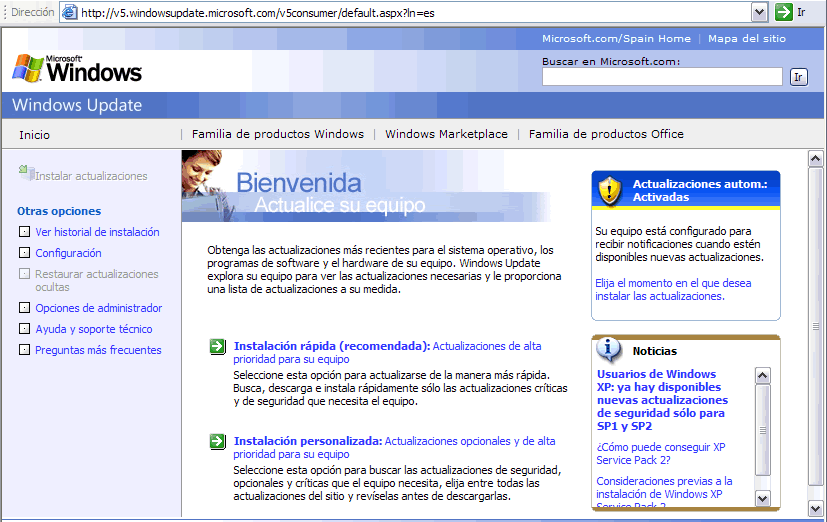827x522 pixels.
Task: Click the green arrow beside Instalación personalizada
Action: (217, 441)
